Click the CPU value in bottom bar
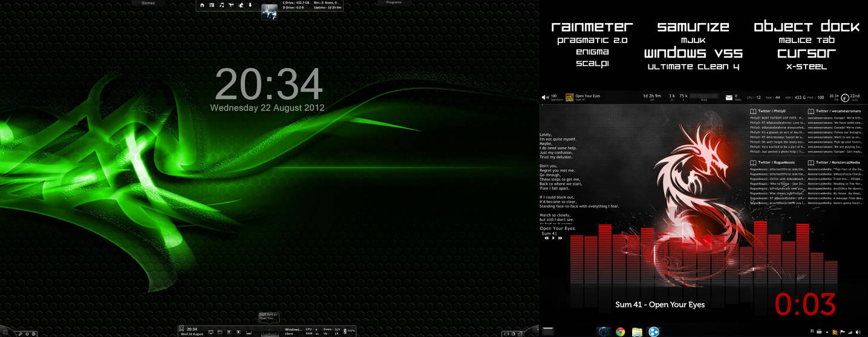 pyautogui.click(x=312, y=329)
